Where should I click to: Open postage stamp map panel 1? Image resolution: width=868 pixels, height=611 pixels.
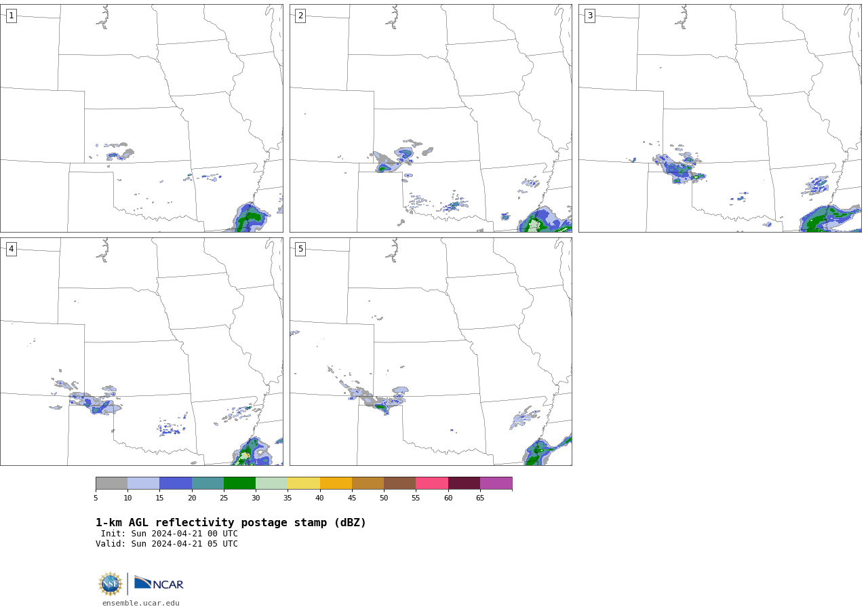pyautogui.click(x=142, y=118)
